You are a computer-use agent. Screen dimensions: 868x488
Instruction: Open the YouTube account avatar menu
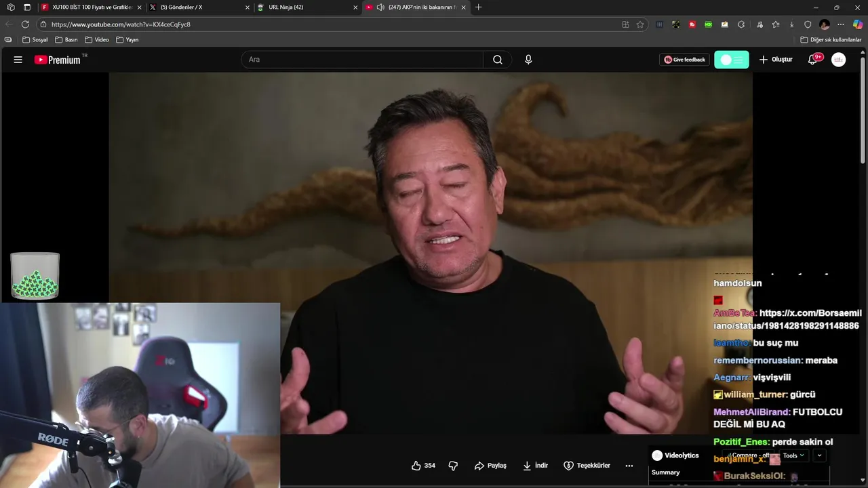[839, 60]
